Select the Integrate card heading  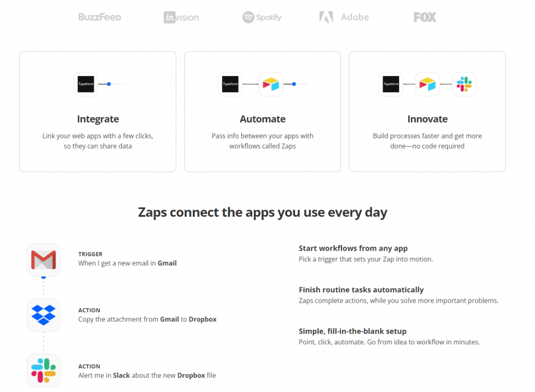(x=98, y=119)
